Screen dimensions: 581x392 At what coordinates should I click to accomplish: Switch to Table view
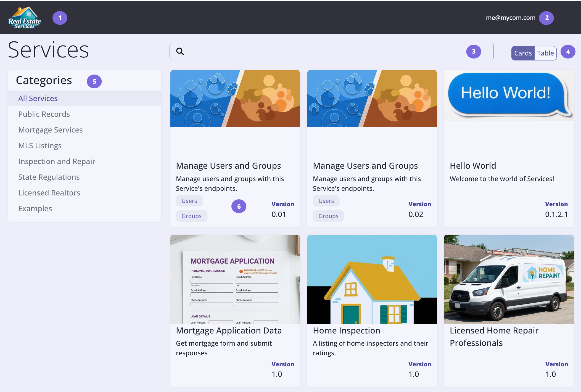click(x=545, y=53)
